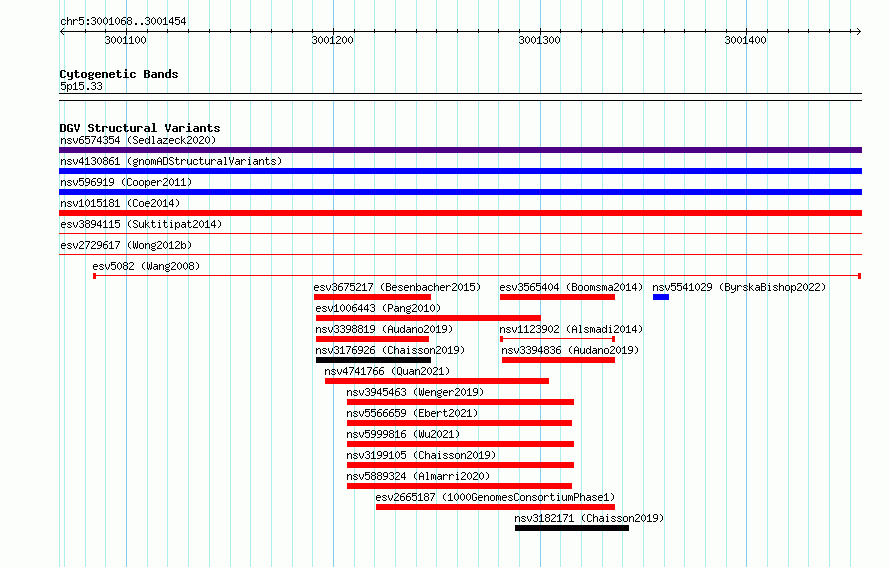This screenshot has width=890, height=567.
Task: Open nsv5541029 (ByrskaBishop2022) label
Action: (739, 287)
